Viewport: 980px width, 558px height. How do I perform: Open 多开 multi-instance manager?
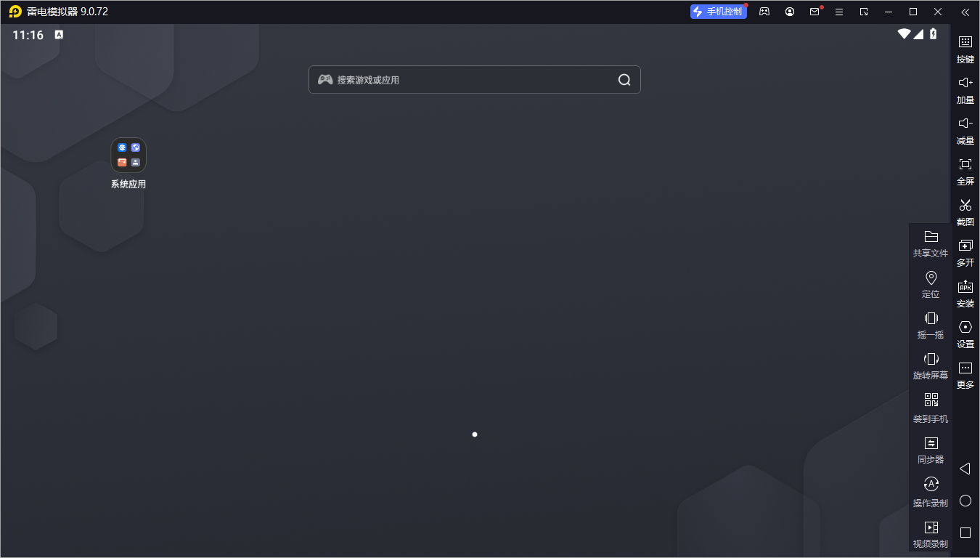(965, 253)
